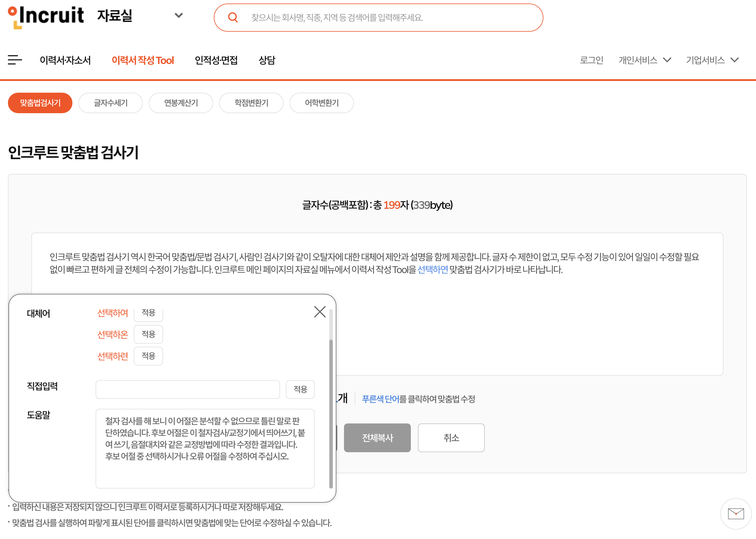Click the 푸른색 단어 hint text
The image size is (756, 539).
tap(380, 399)
